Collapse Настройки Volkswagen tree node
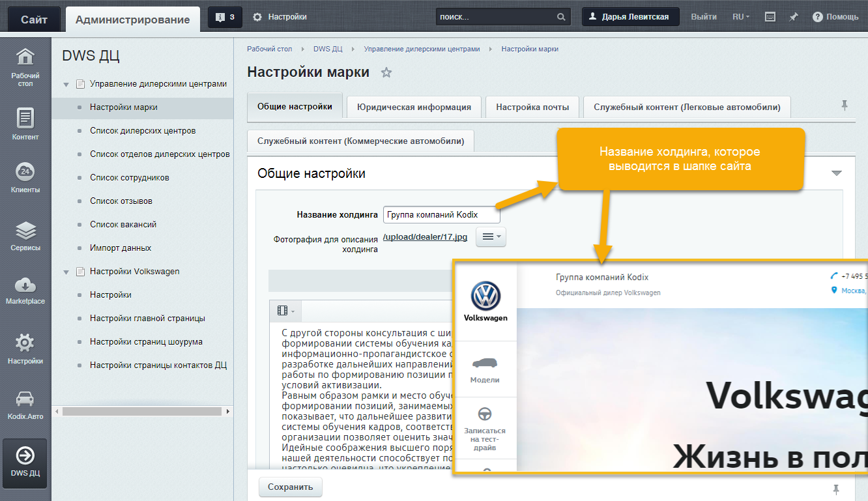 (66, 272)
